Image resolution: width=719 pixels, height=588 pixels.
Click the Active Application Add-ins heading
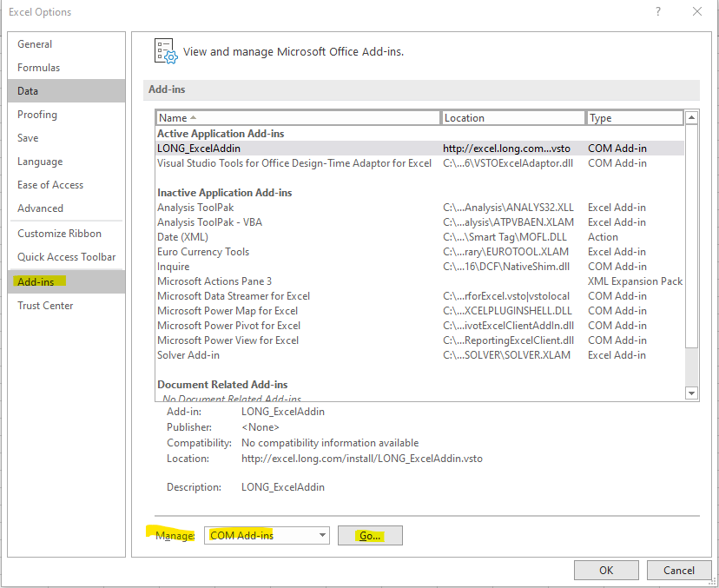click(221, 134)
